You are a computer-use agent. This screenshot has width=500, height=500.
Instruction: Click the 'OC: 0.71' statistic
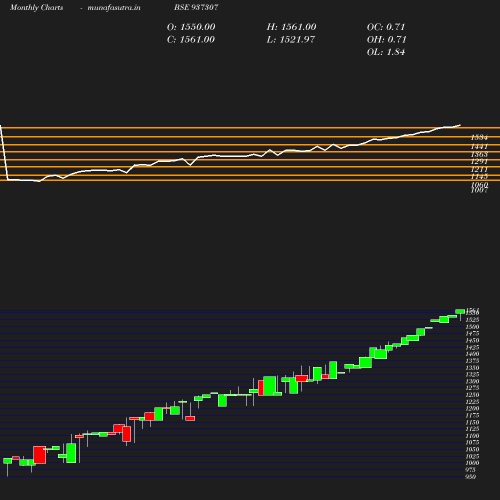(386, 27)
